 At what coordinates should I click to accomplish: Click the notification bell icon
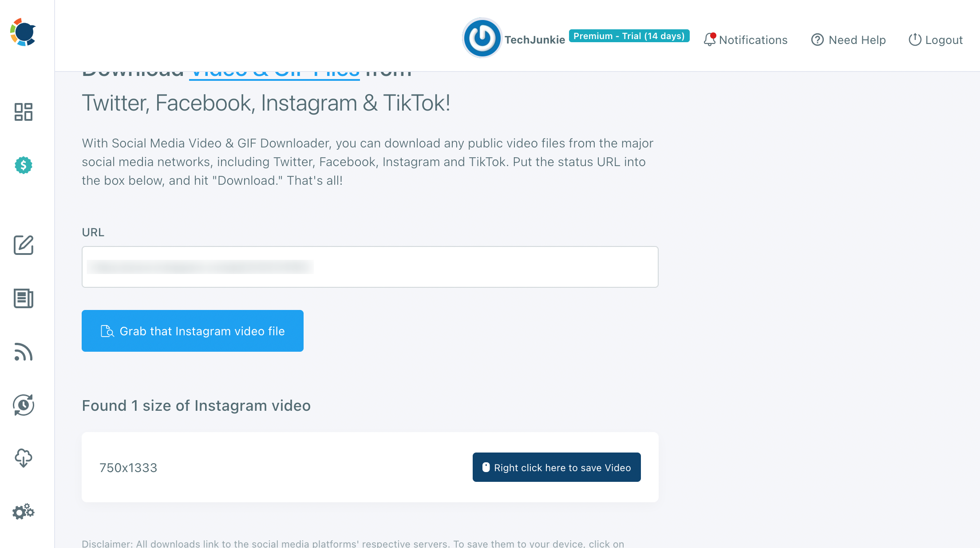[x=709, y=40]
